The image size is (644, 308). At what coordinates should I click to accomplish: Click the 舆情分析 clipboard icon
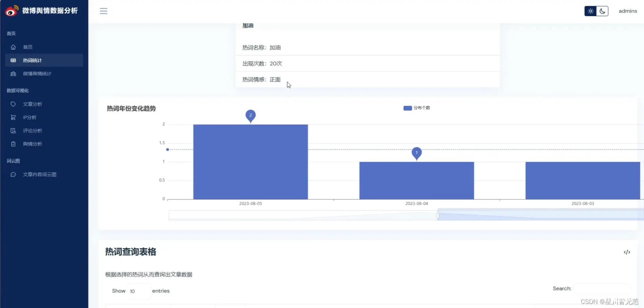[13, 144]
